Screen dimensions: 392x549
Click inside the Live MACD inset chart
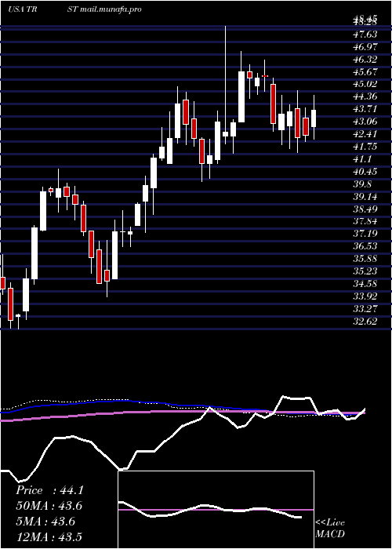216,510
